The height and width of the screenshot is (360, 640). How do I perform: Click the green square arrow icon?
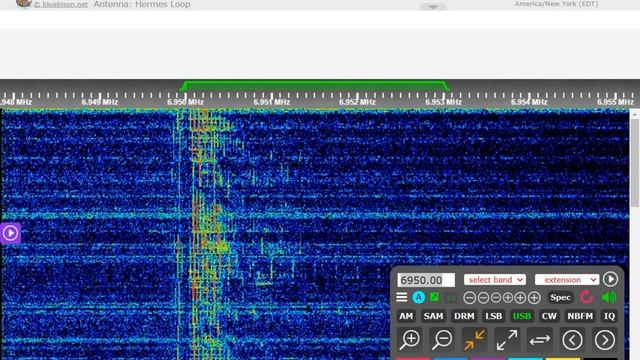[435, 297]
